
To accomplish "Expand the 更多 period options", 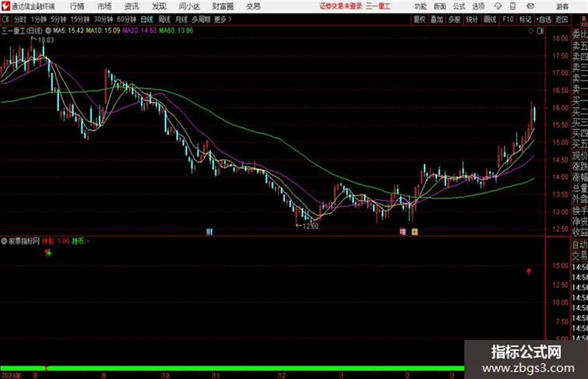I will (x=223, y=19).
